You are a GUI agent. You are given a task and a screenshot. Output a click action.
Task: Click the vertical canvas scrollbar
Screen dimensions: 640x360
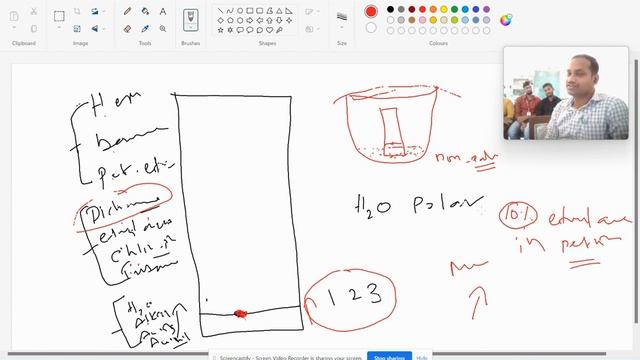coord(636,192)
